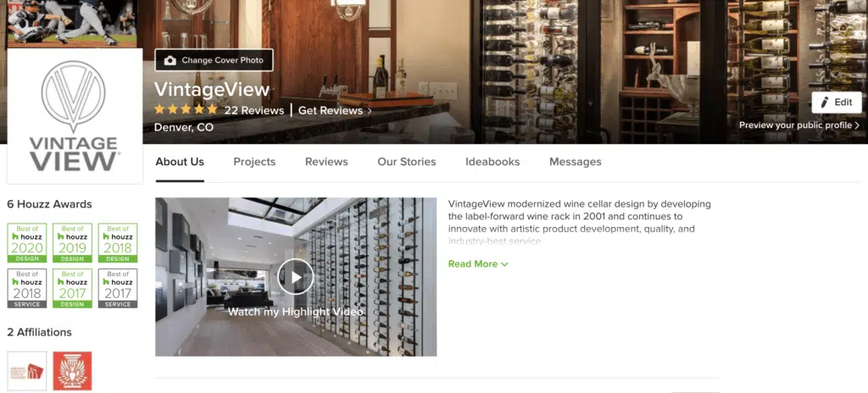Click the five-star rating display
The height and width of the screenshot is (393, 868).
(x=186, y=109)
